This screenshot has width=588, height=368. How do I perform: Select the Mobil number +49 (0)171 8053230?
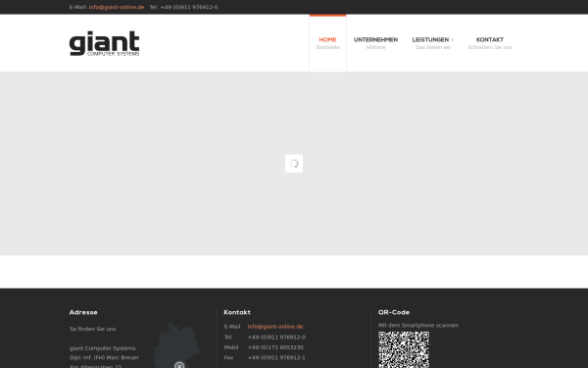click(275, 347)
